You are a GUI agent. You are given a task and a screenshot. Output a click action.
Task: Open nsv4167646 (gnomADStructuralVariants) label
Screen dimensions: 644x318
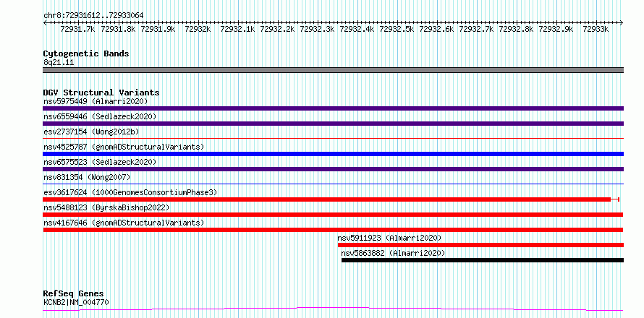(x=124, y=223)
